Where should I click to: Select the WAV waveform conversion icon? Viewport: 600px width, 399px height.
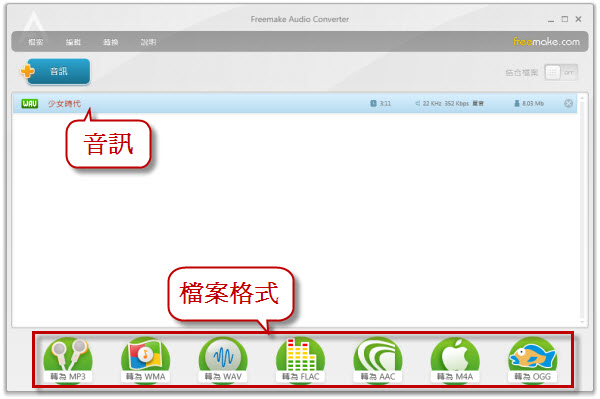coord(223,360)
